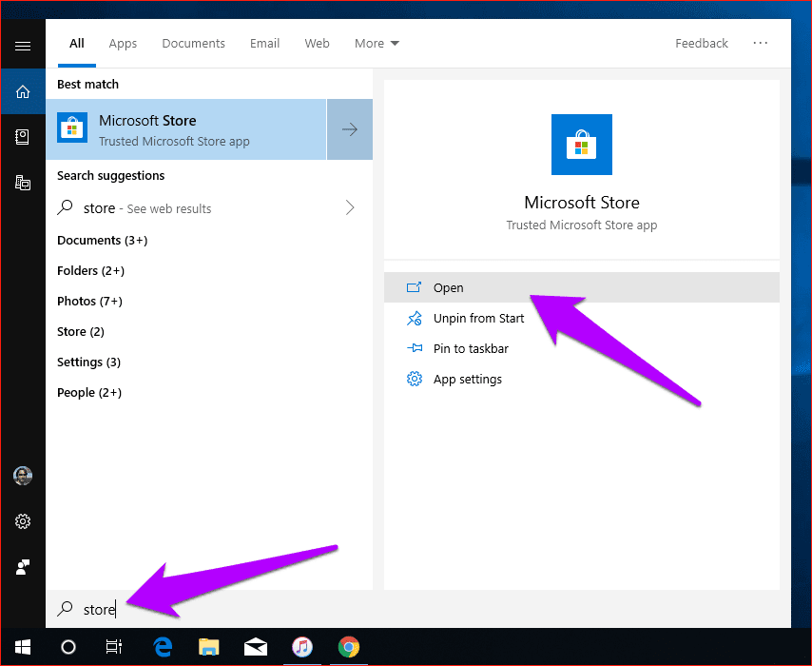Switch to the Apps tab

[x=123, y=44]
